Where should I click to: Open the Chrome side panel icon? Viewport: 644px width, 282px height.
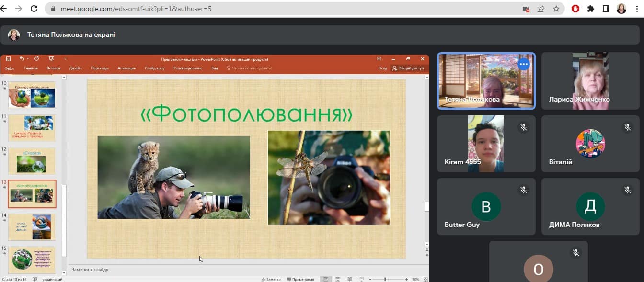coord(606,9)
